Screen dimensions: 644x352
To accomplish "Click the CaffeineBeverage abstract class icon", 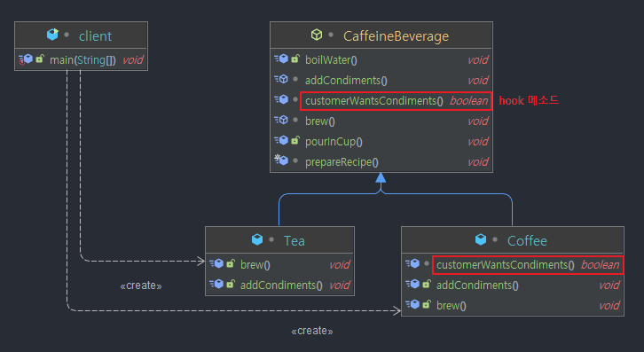I will 317,35.
